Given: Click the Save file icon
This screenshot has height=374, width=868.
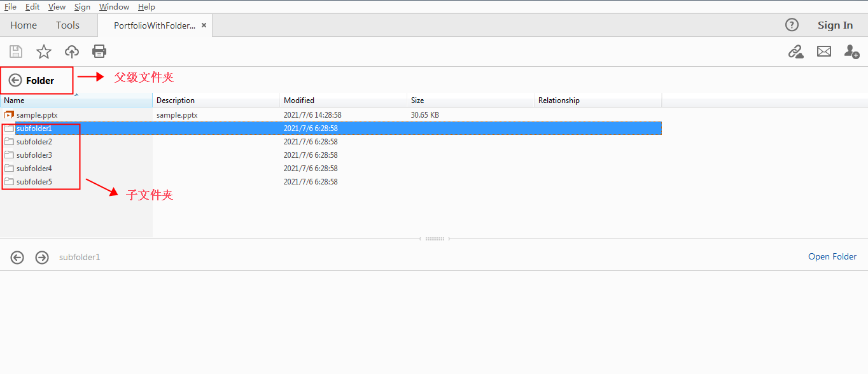Looking at the screenshot, I should point(16,52).
